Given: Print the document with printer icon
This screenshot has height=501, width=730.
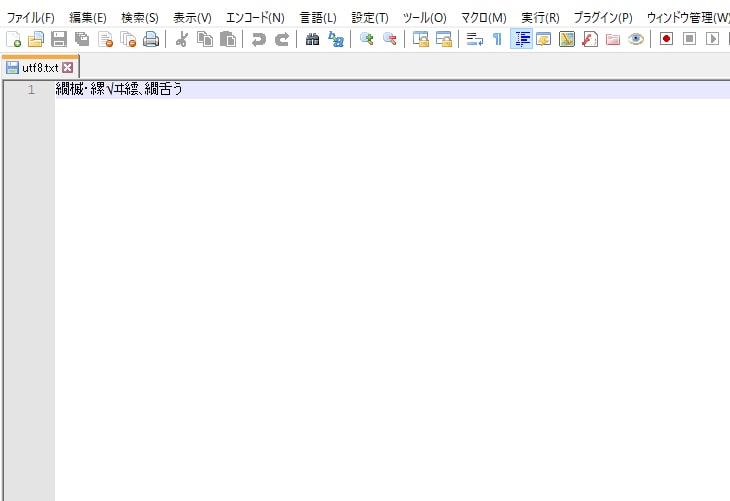Looking at the screenshot, I should coord(151,39).
